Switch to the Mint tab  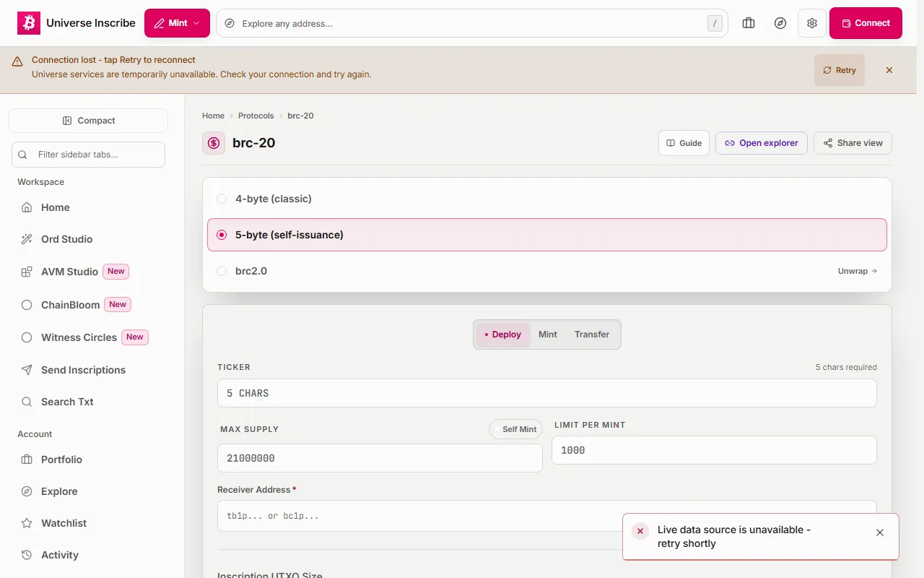pyautogui.click(x=548, y=335)
